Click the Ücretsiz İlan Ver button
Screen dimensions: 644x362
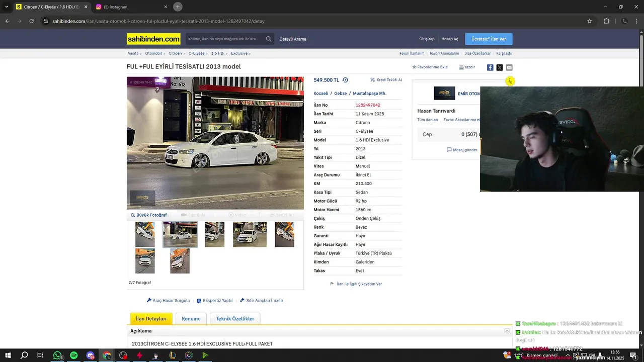click(x=489, y=39)
